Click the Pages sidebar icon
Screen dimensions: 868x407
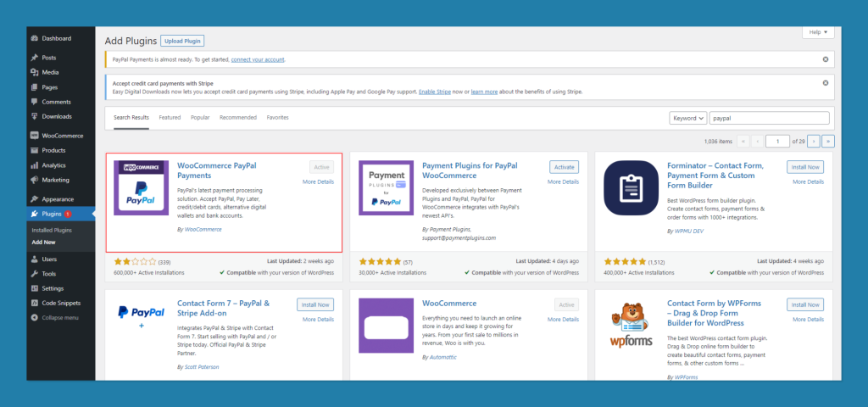coord(34,87)
